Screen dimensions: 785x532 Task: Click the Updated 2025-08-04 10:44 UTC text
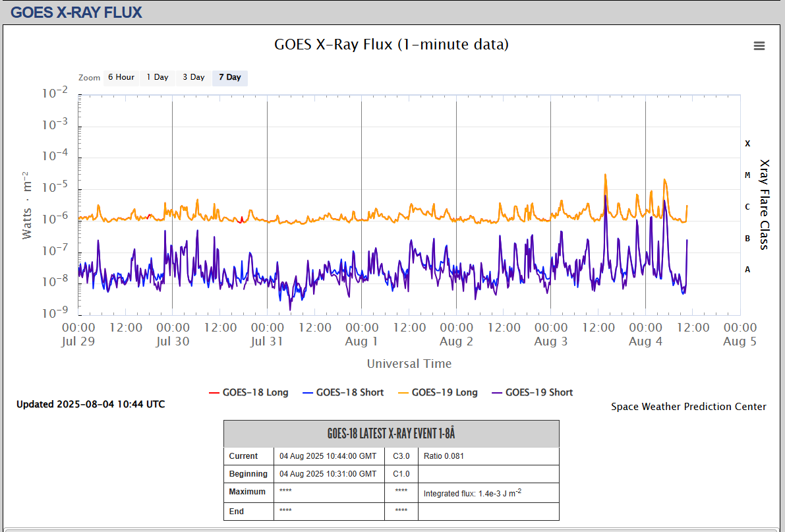[x=90, y=404]
